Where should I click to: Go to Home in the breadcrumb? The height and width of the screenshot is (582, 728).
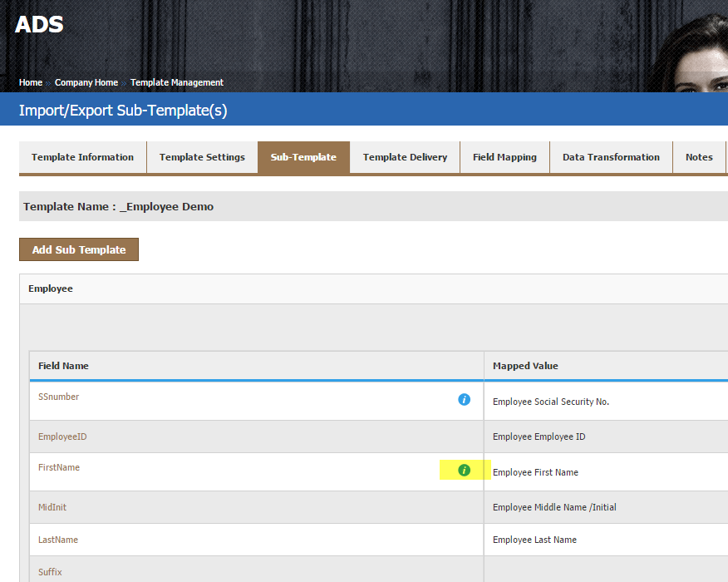click(31, 83)
